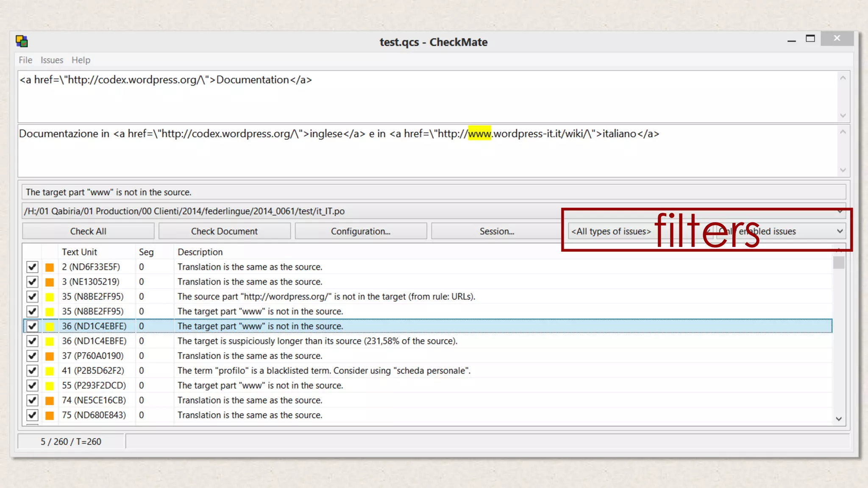Click the CheckMate app icon in title bar
This screenshot has height=488, width=868.
click(22, 42)
